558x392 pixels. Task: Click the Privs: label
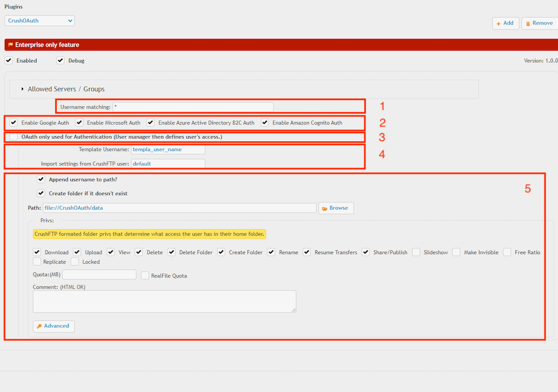click(x=47, y=220)
